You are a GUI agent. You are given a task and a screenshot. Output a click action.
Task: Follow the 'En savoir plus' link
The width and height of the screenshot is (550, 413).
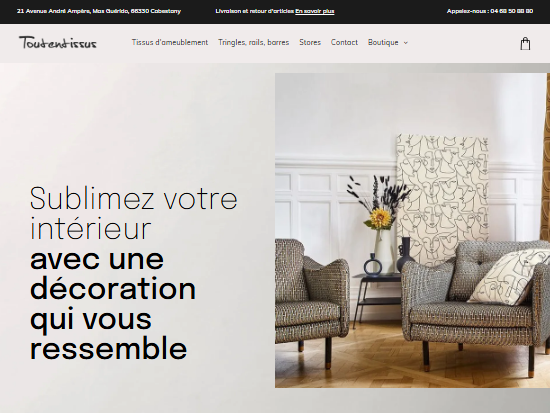(x=315, y=11)
